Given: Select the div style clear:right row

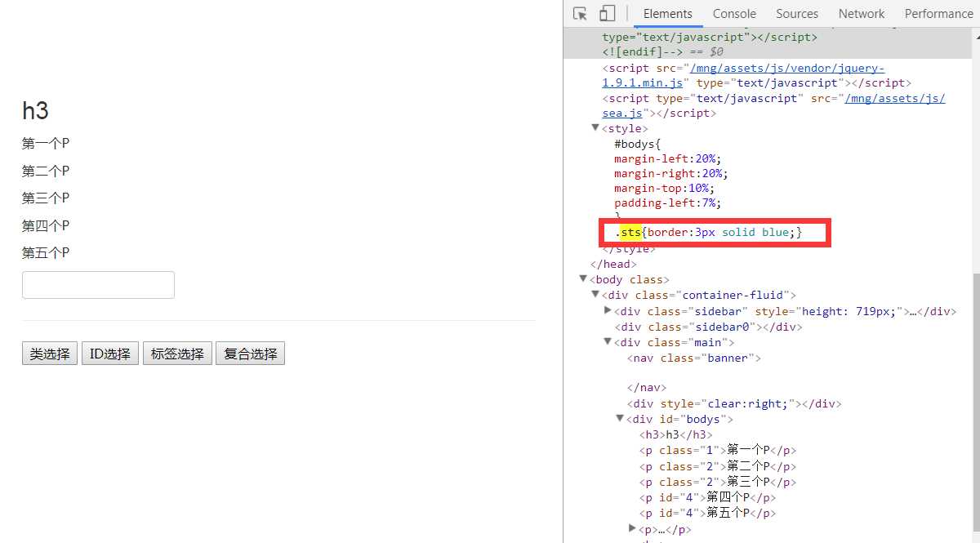Looking at the screenshot, I should click(734, 403).
